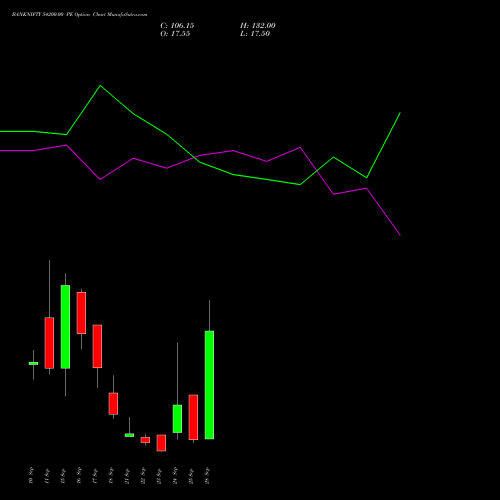The image size is (500, 500).
Task: Select the high value H: 132.00
Action: pyautogui.click(x=258, y=26)
